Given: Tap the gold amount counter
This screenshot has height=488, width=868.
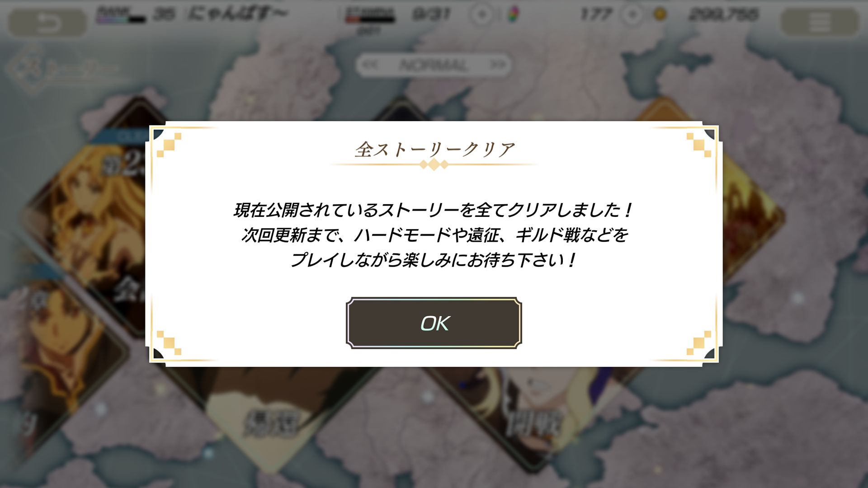Looking at the screenshot, I should point(723,15).
